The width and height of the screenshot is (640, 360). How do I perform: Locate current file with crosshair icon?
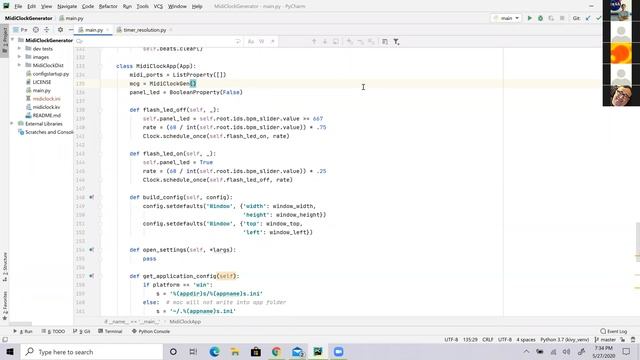click(x=36, y=30)
